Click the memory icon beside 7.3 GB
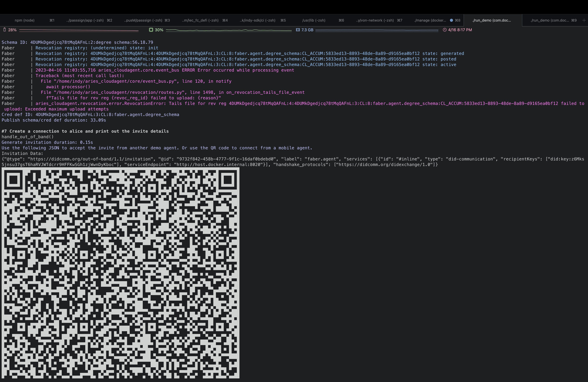Screen dimensions: 588x382 point(298,30)
